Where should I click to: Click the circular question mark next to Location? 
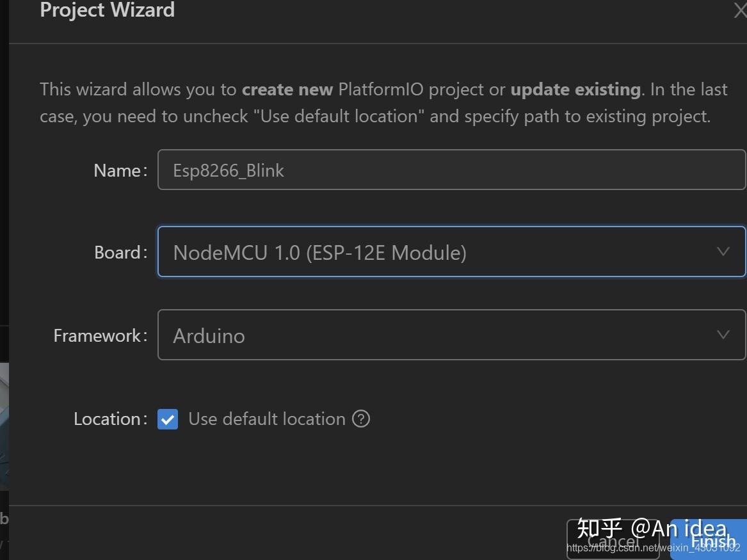[x=360, y=419]
